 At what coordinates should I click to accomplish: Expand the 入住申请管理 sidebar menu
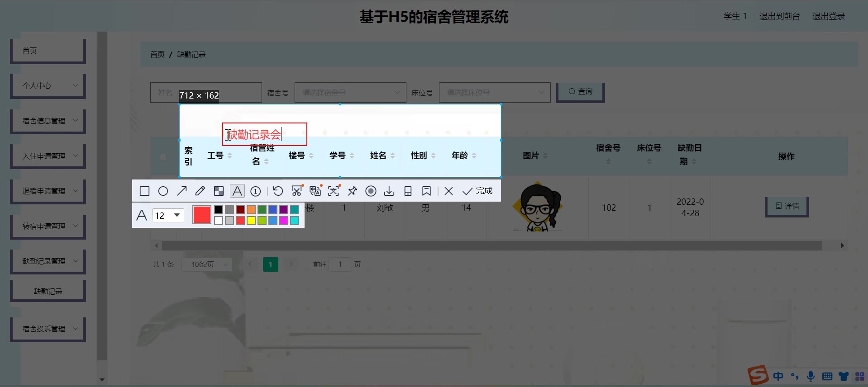point(48,156)
